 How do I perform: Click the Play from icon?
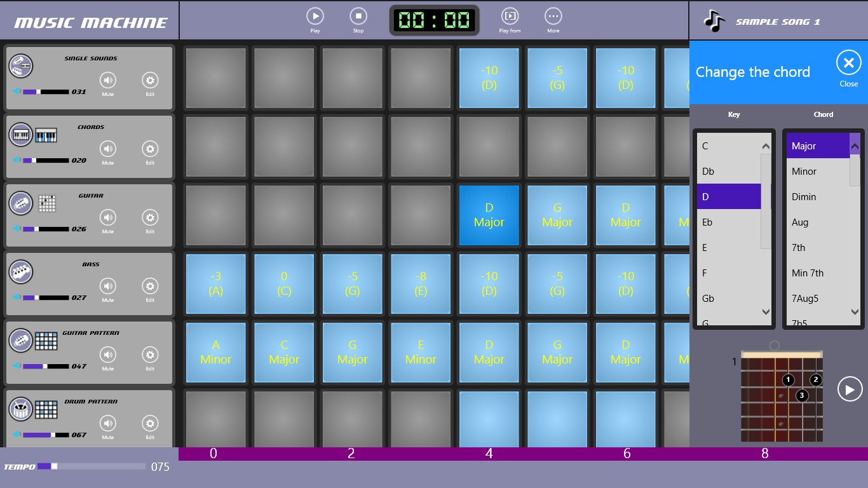pos(510,16)
